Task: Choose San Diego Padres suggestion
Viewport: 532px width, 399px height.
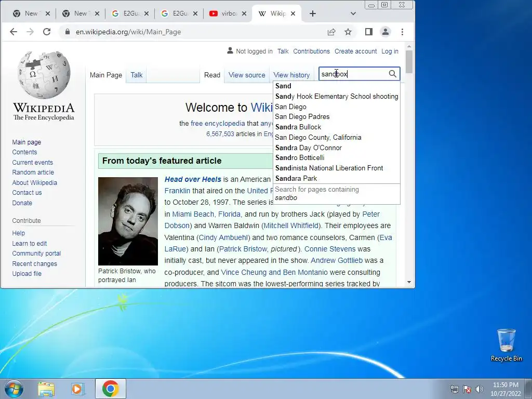Action: pyautogui.click(x=337, y=117)
